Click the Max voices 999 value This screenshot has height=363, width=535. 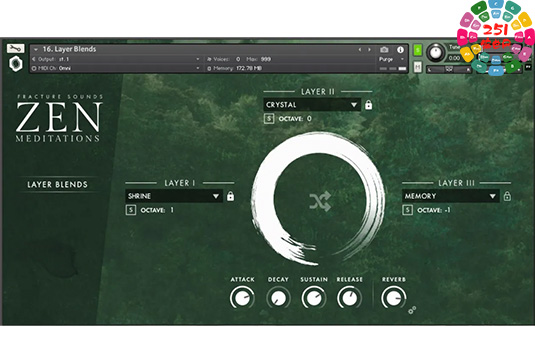click(x=265, y=59)
